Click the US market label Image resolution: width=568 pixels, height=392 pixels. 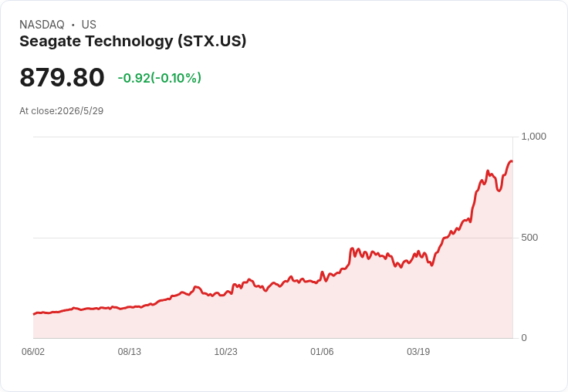pos(89,25)
